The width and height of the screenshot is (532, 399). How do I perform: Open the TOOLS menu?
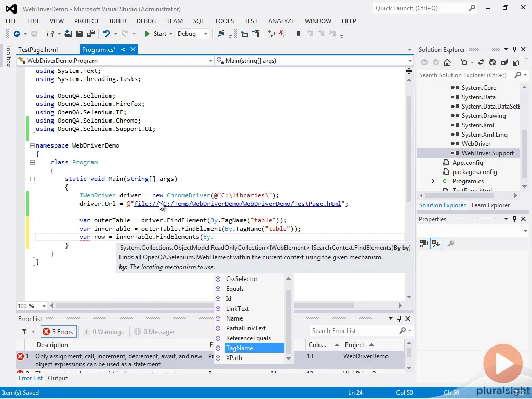(224, 21)
